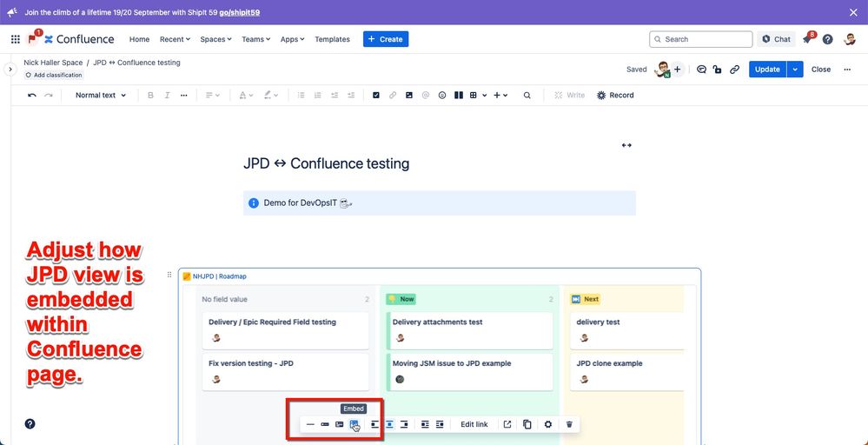
Task: Open the Chat button
Action: 776,39
